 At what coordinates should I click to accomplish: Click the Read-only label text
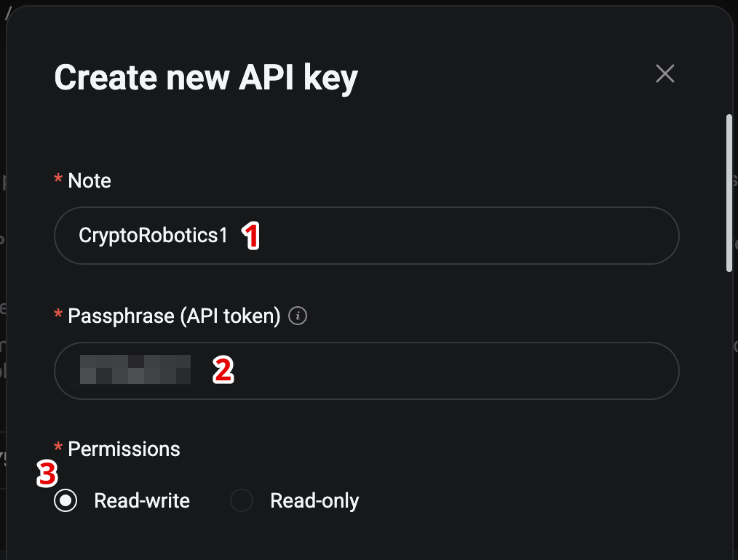(314, 501)
